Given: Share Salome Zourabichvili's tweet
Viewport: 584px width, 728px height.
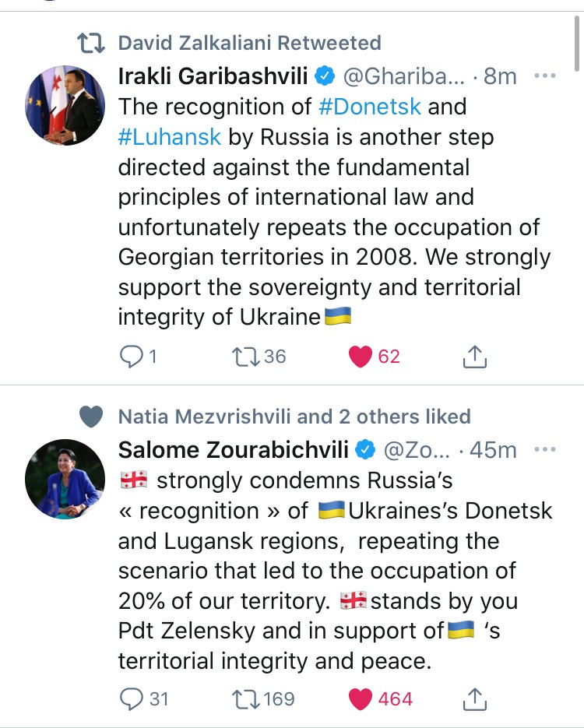Looking at the screenshot, I should [x=474, y=699].
